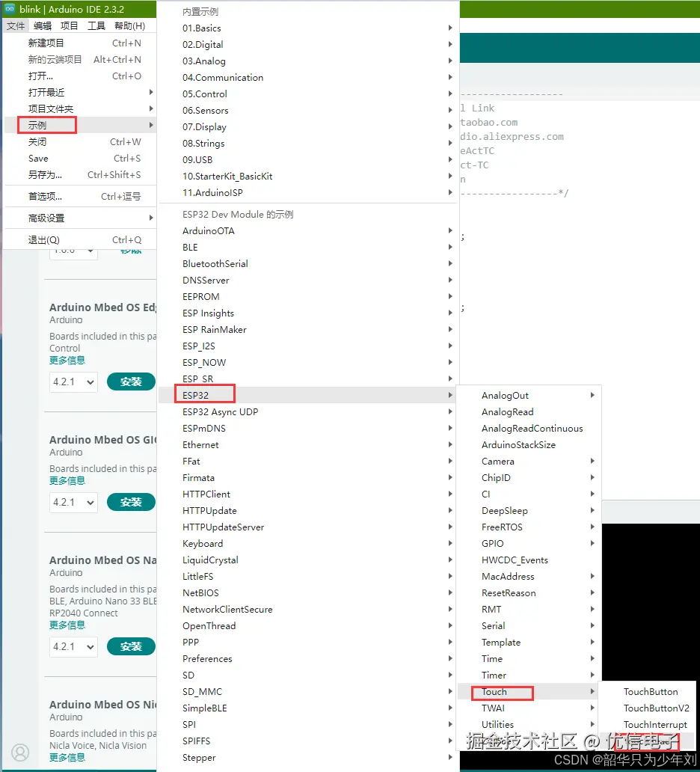Click the Arduino IDE app icon in title bar

click(10, 9)
